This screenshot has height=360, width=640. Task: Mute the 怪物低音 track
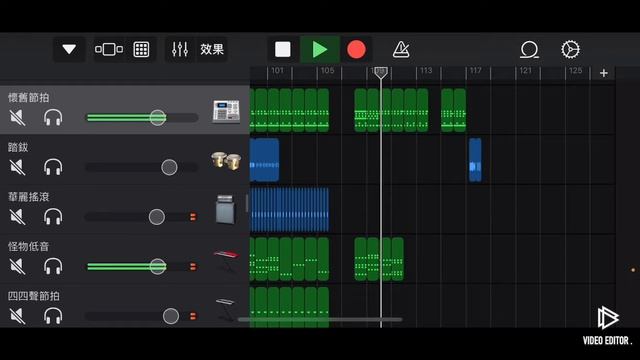coord(17,266)
